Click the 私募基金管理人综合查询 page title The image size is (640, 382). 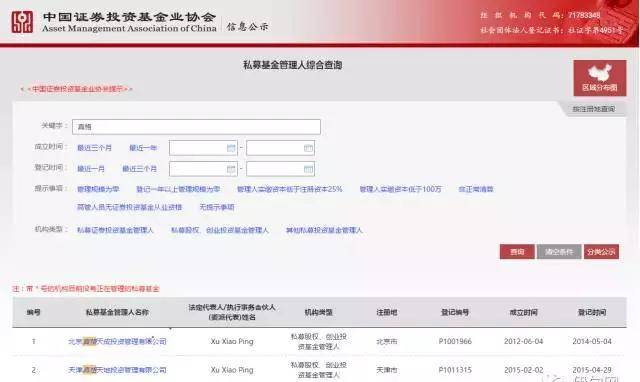[x=293, y=65]
